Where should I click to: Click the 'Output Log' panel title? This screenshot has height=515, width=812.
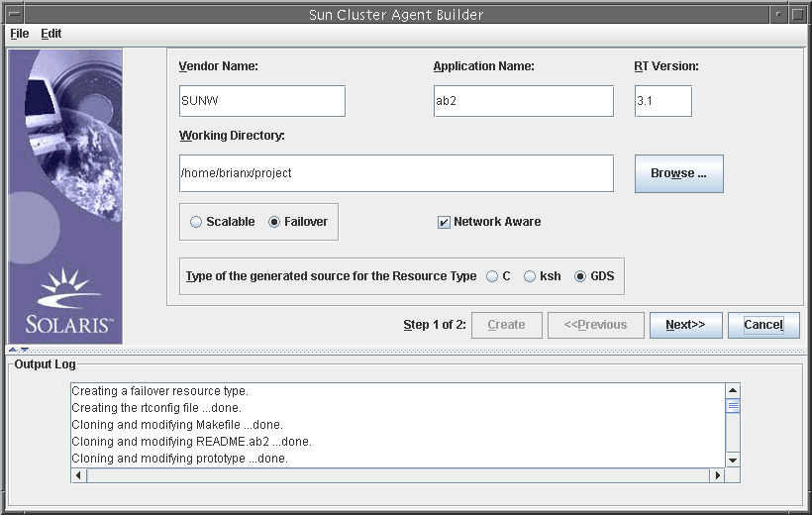[45, 364]
